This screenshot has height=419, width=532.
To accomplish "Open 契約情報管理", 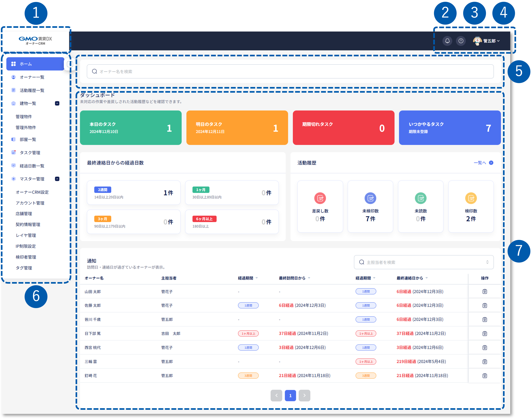I will pyautogui.click(x=28, y=224).
